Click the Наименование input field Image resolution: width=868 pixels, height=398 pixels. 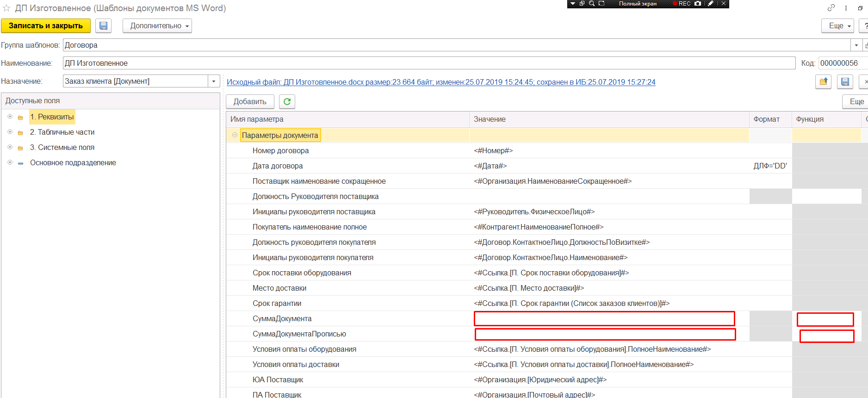tap(428, 63)
